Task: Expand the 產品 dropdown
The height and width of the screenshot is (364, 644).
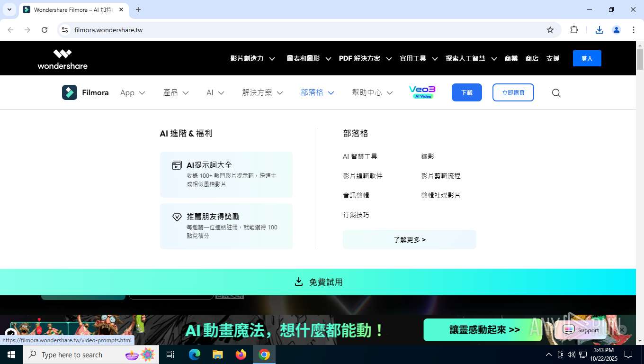Action: pos(176,92)
